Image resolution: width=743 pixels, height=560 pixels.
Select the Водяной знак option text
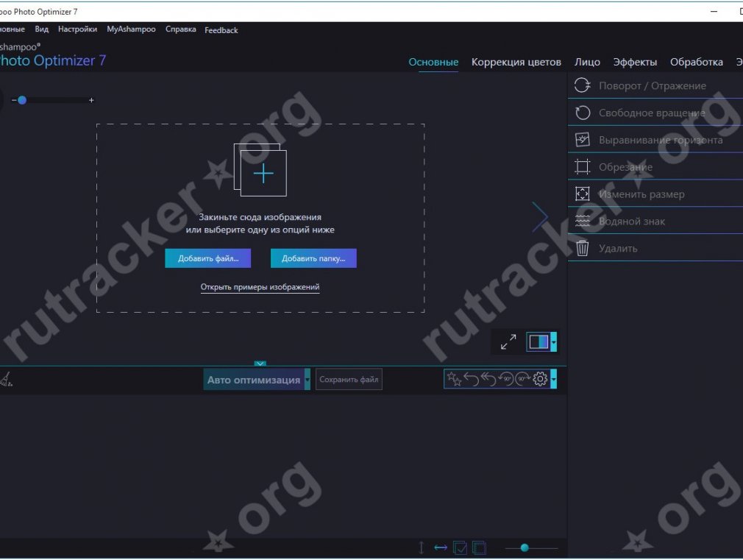(632, 221)
